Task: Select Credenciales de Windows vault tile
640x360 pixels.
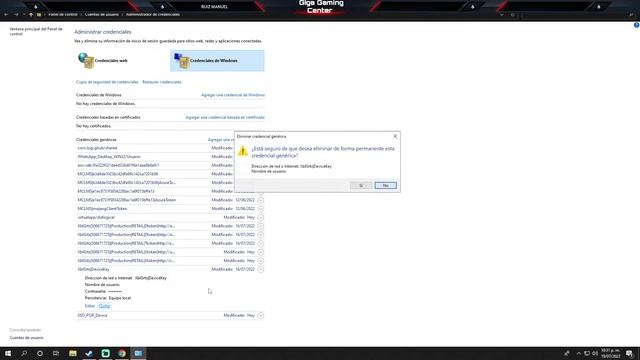Action: [x=217, y=60]
